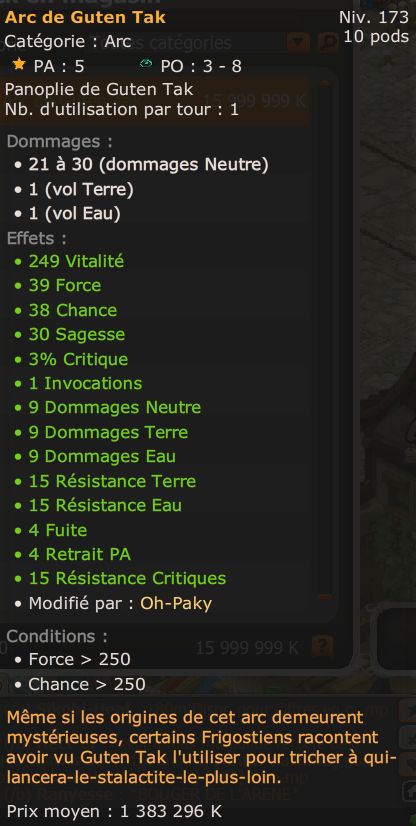Click the house icon at the right edge
Viewport: 416px width, 826px height.
click(408, 790)
